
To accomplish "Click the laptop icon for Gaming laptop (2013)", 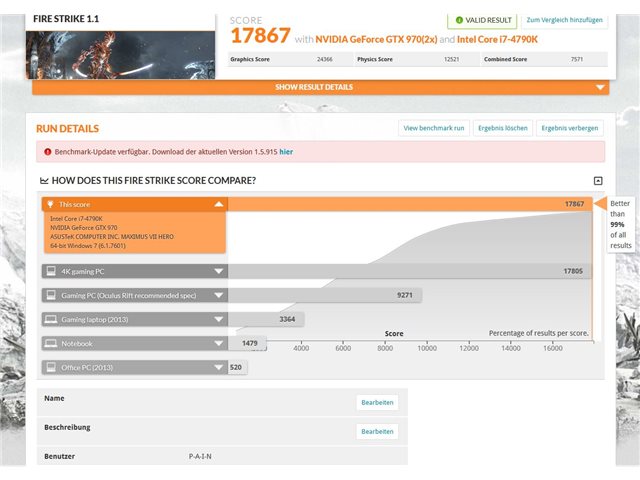I will pos(51,319).
